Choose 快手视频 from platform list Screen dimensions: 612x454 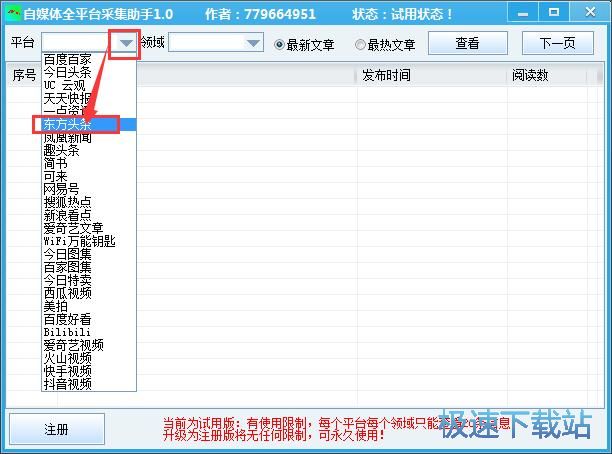point(89,371)
